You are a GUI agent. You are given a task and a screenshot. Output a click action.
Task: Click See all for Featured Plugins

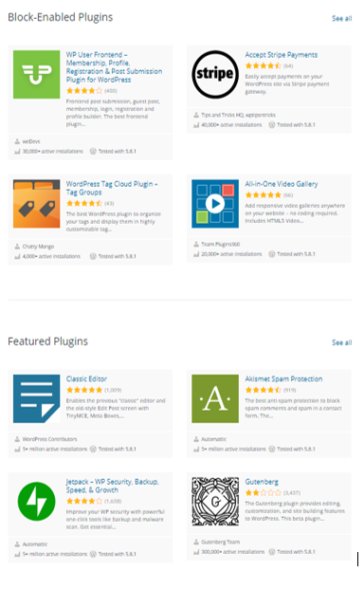tap(342, 342)
